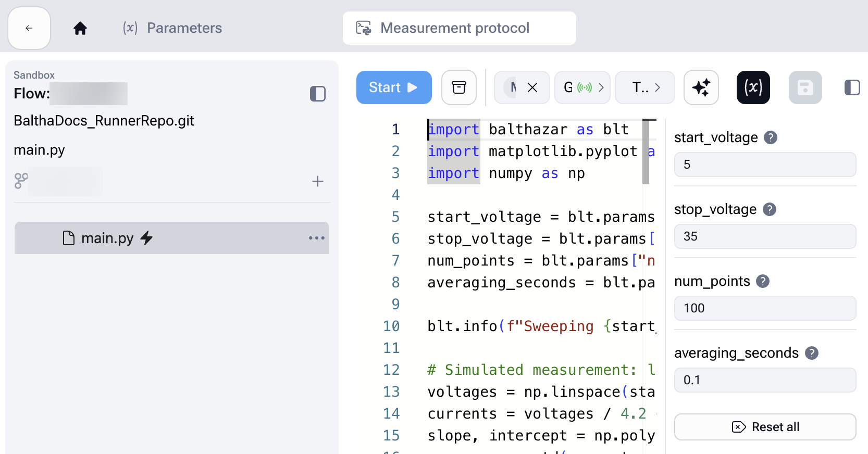Reset all parameters
Image resolution: width=868 pixels, height=454 pixels.
point(765,427)
